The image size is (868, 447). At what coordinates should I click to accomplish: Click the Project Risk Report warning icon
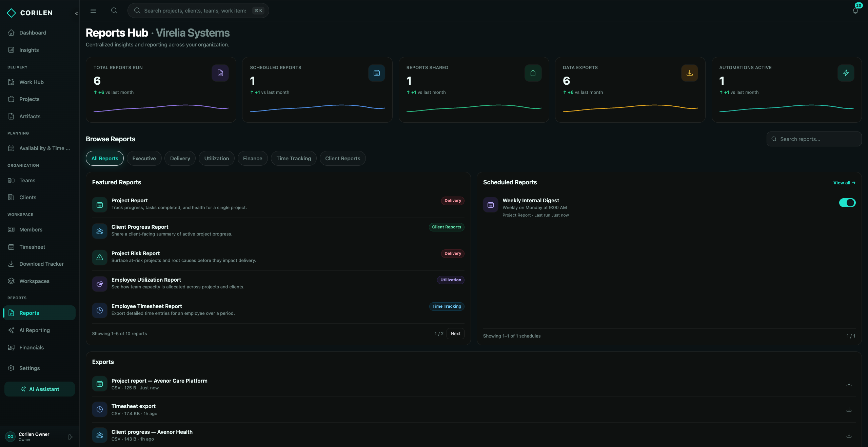100,258
